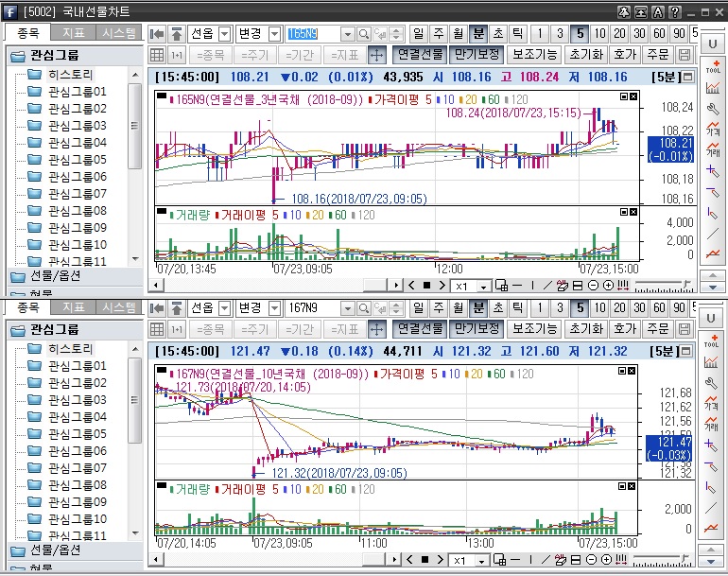
Task: Open the 변경 dropdown in bottom chart toolbar
Action: pos(274,307)
